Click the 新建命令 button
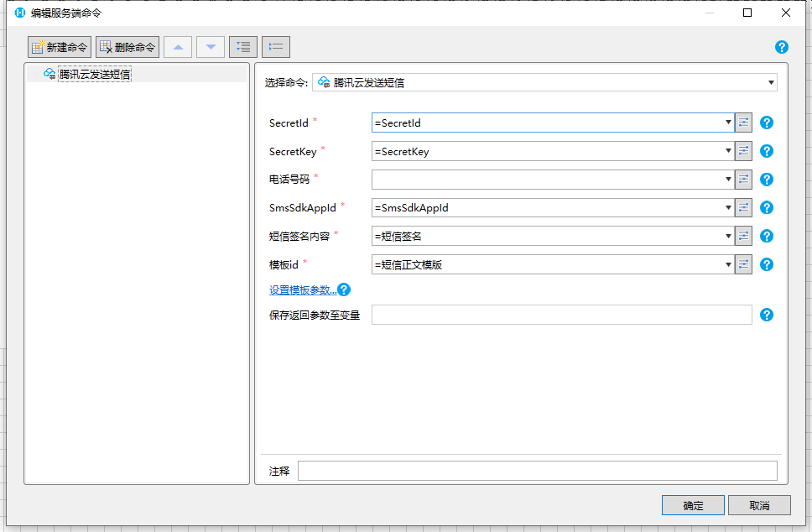This screenshot has width=812, height=532. click(x=60, y=47)
